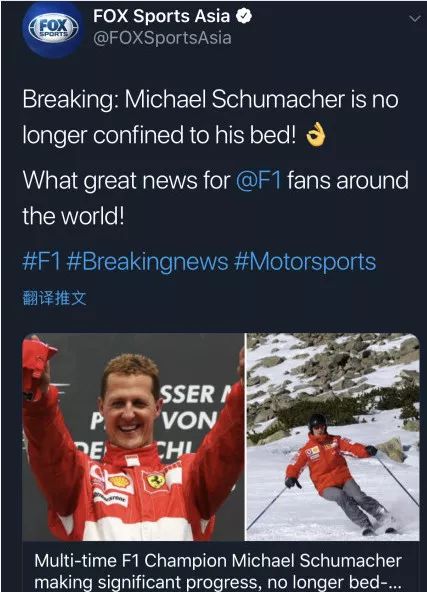Open the #Breakingnews hashtag
Image resolution: width=427 pixels, height=592 pixels.
(x=147, y=262)
